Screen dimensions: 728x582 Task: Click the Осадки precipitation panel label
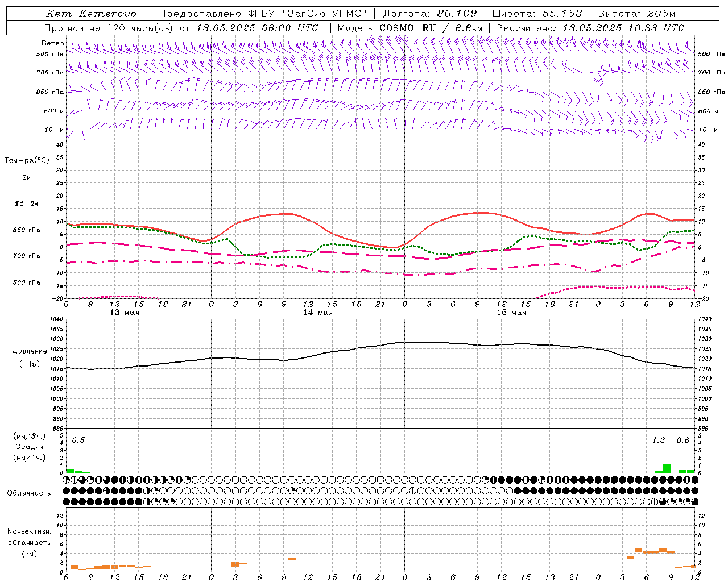click(30, 447)
